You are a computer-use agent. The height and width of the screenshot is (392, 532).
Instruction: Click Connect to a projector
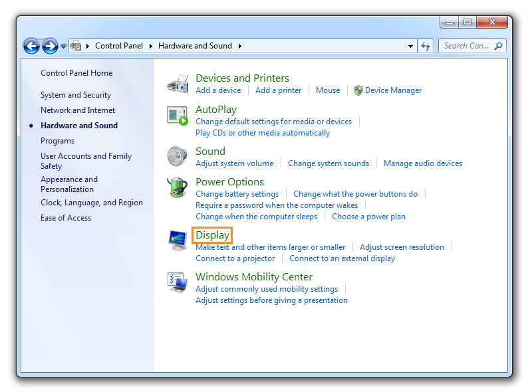coord(235,258)
